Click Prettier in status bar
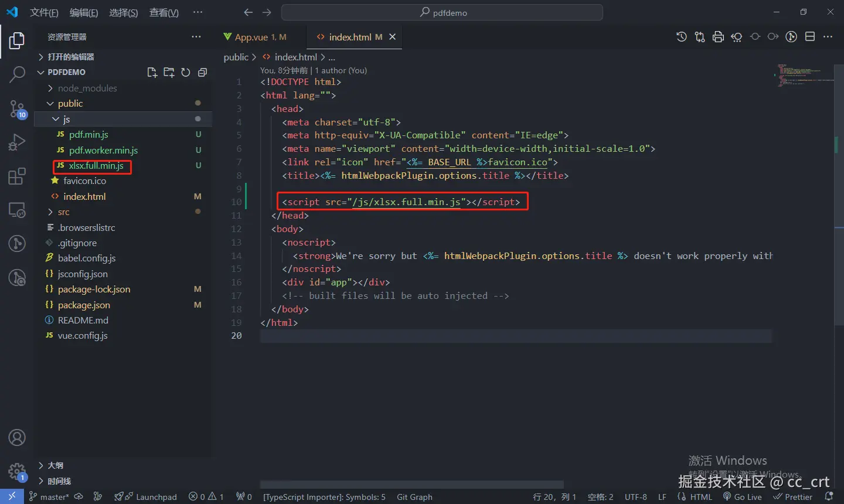Image resolution: width=844 pixels, height=504 pixels. [x=793, y=496]
